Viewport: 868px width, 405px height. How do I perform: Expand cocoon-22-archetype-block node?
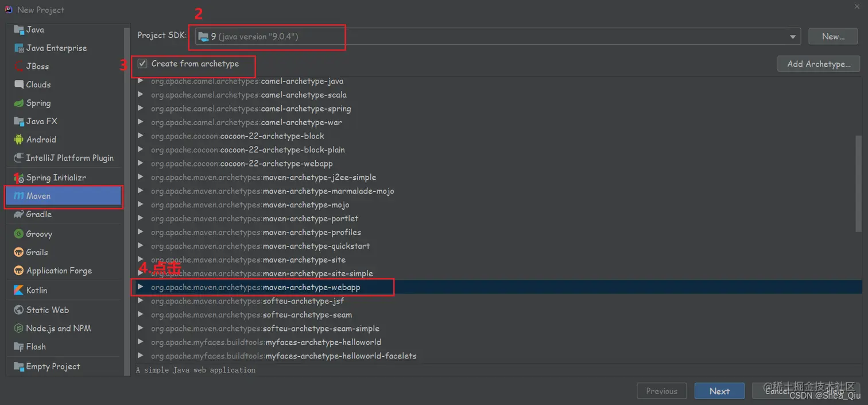tap(141, 136)
